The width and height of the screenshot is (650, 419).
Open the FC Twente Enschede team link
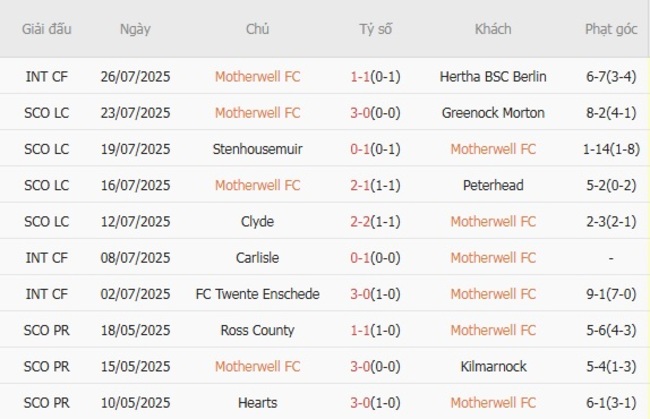tap(257, 294)
